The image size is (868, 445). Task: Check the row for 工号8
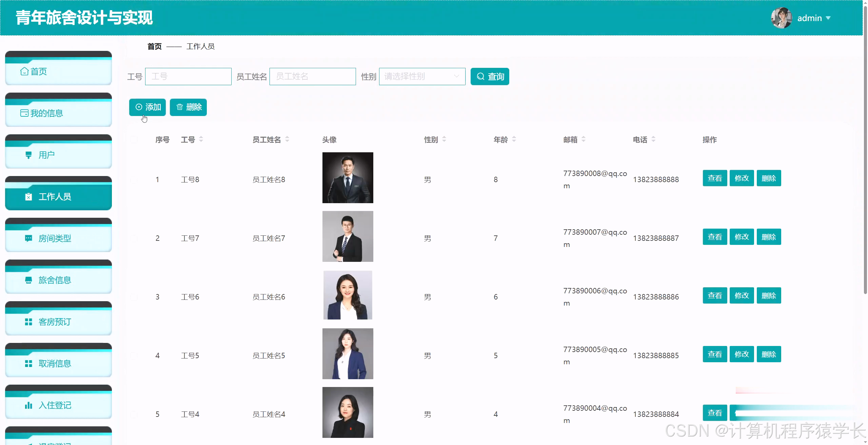tap(134, 180)
